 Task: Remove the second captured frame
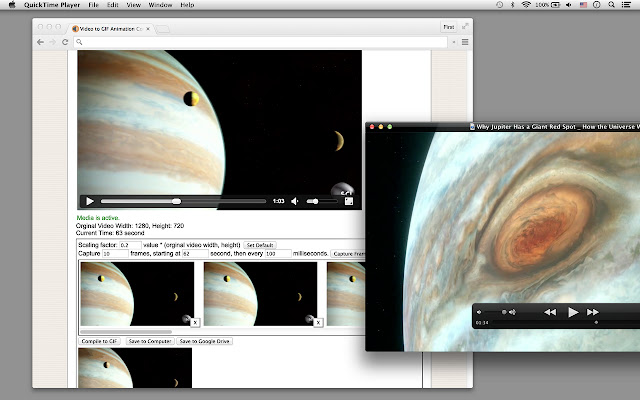(x=318, y=322)
